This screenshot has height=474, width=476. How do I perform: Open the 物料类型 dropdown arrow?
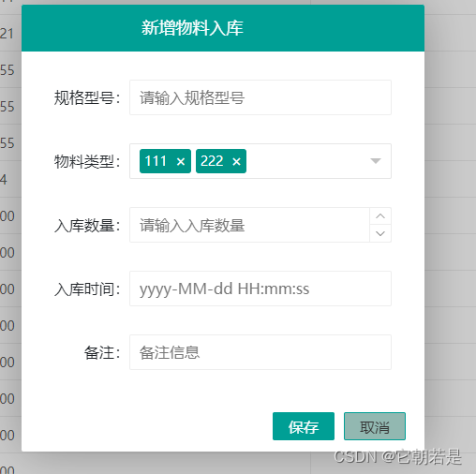click(x=375, y=161)
